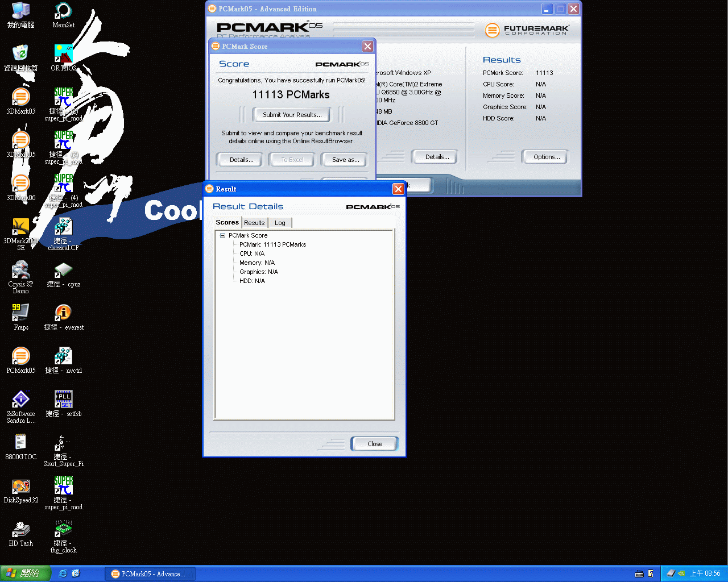Close the PCMark Score dialog with X
The height and width of the screenshot is (582, 728).
pyautogui.click(x=368, y=46)
